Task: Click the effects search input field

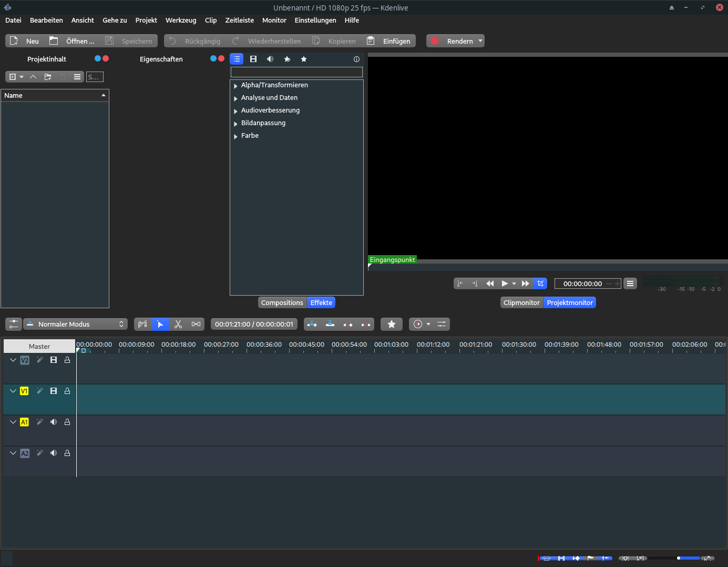Action: tap(296, 72)
